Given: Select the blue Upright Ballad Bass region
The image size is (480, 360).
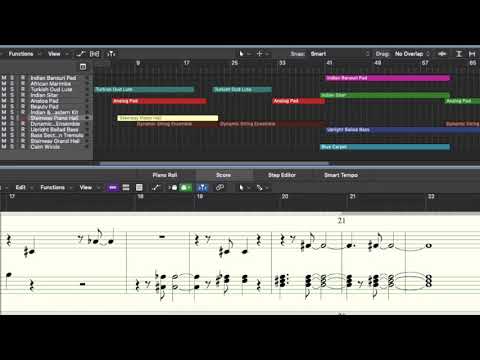Looking at the screenshot, I should point(403,130).
